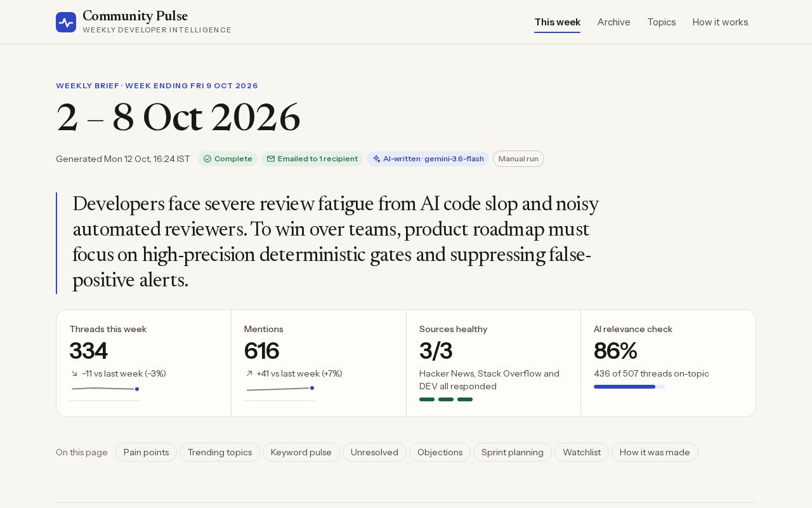Open How it works in navigation
The image size is (812, 508).
(720, 22)
